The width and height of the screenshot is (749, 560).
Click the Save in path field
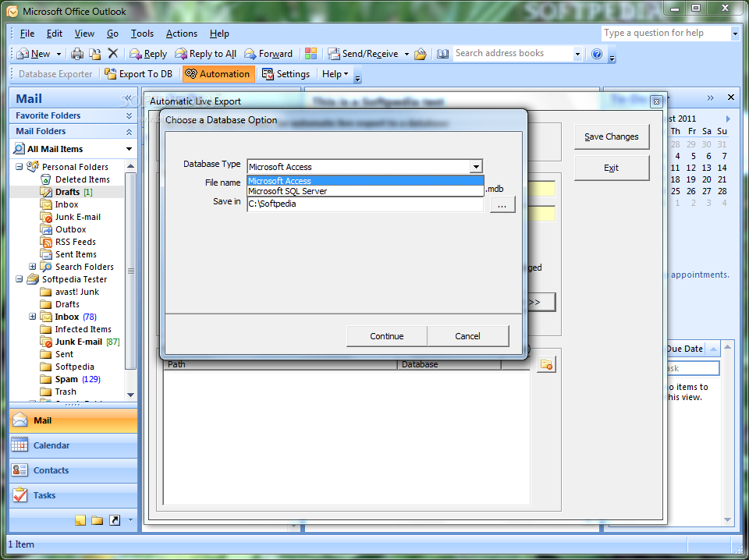click(x=365, y=204)
